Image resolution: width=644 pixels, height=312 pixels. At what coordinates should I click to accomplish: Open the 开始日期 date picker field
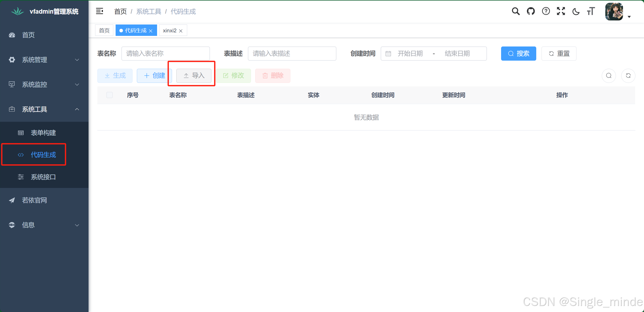(410, 54)
